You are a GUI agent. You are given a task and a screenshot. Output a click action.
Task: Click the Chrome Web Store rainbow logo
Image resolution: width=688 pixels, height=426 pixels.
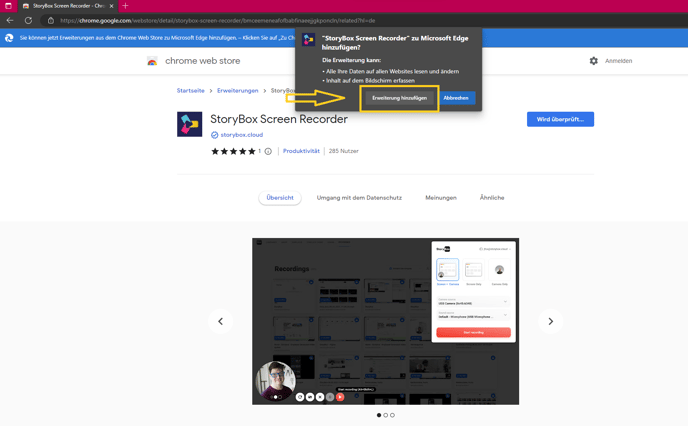tap(152, 61)
